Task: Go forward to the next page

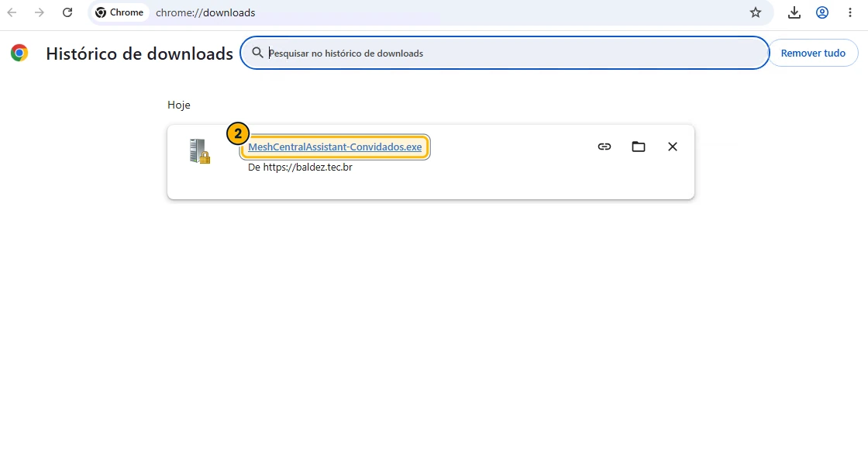Action: [x=39, y=12]
